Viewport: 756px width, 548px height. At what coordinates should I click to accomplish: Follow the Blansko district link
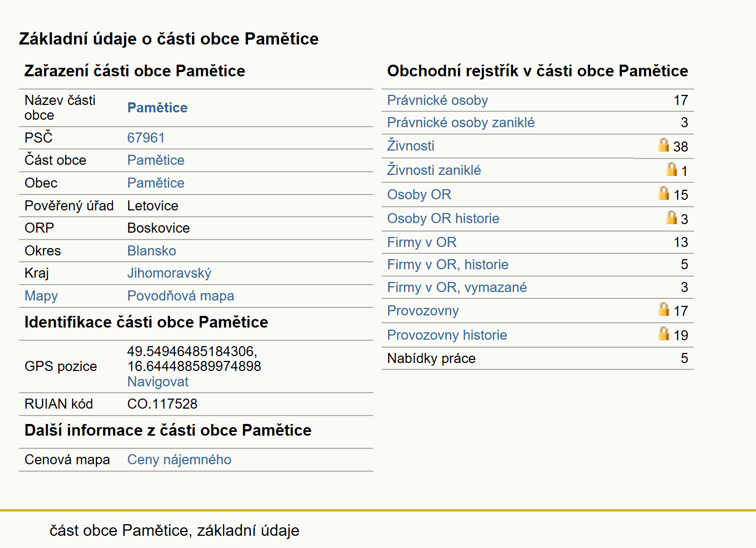[x=152, y=251]
